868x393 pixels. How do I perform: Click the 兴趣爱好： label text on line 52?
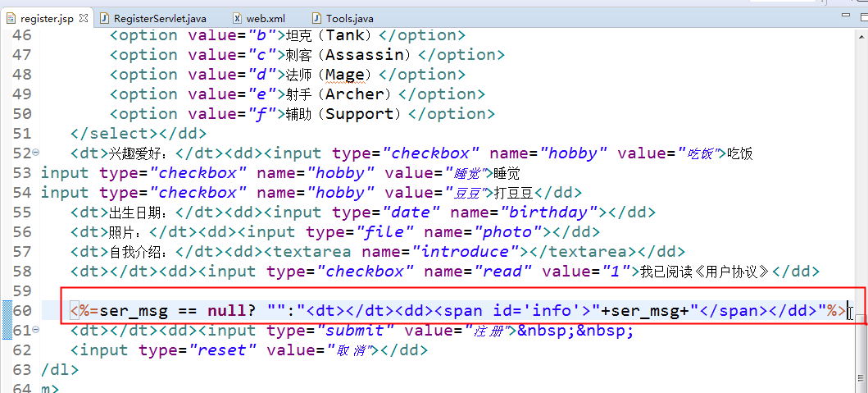(x=140, y=153)
